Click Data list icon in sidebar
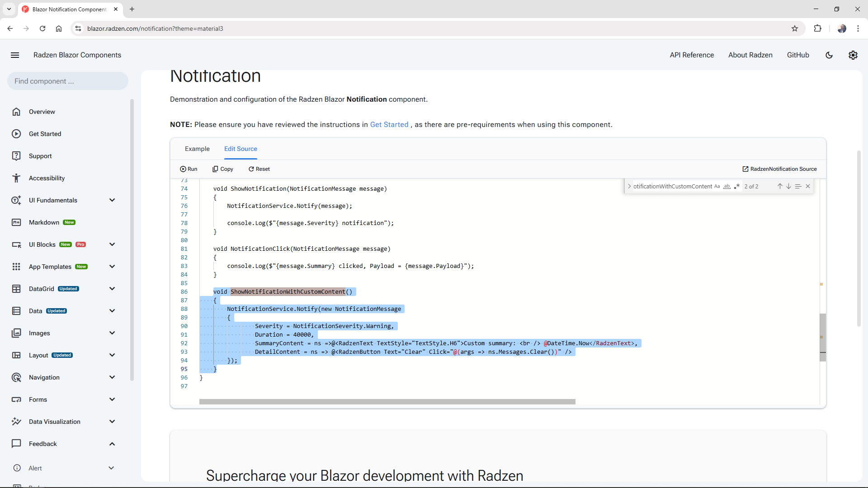The image size is (868, 488). (x=16, y=311)
